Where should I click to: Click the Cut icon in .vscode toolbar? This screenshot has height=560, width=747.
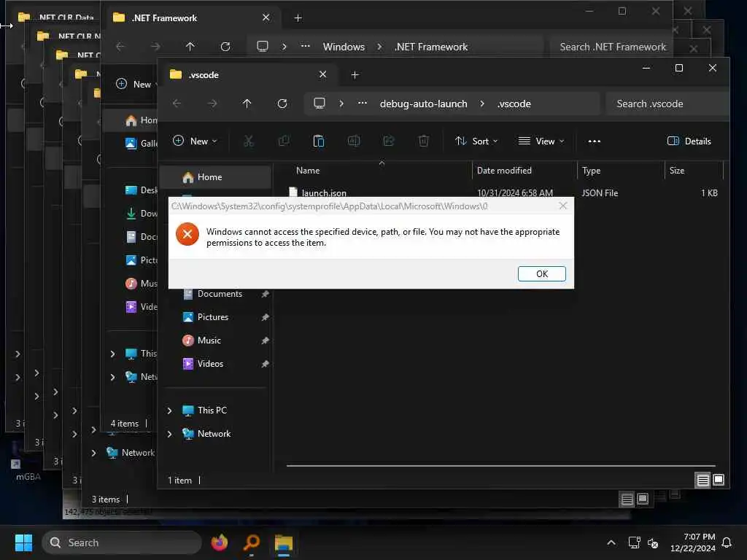click(x=248, y=141)
